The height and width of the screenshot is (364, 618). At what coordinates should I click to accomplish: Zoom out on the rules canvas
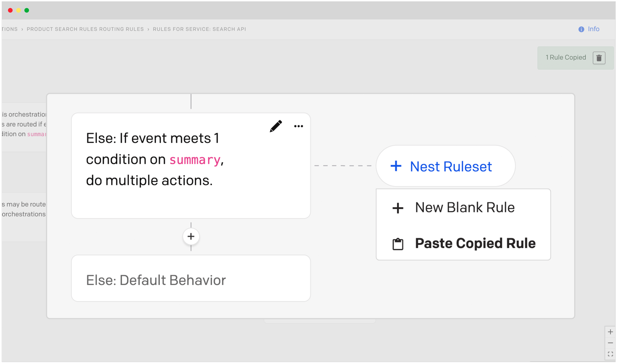pos(610,343)
